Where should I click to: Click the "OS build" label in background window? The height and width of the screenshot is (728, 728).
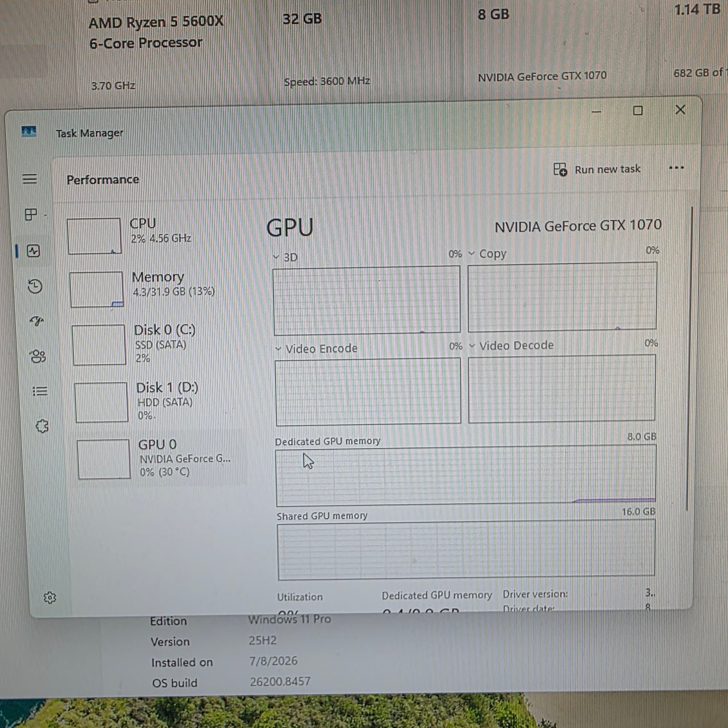[175, 683]
